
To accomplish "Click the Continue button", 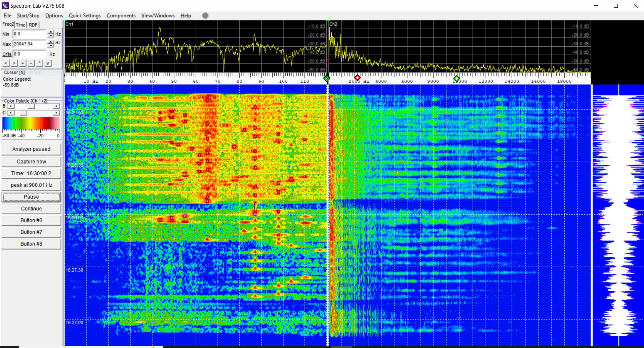I will click(x=31, y=209).
